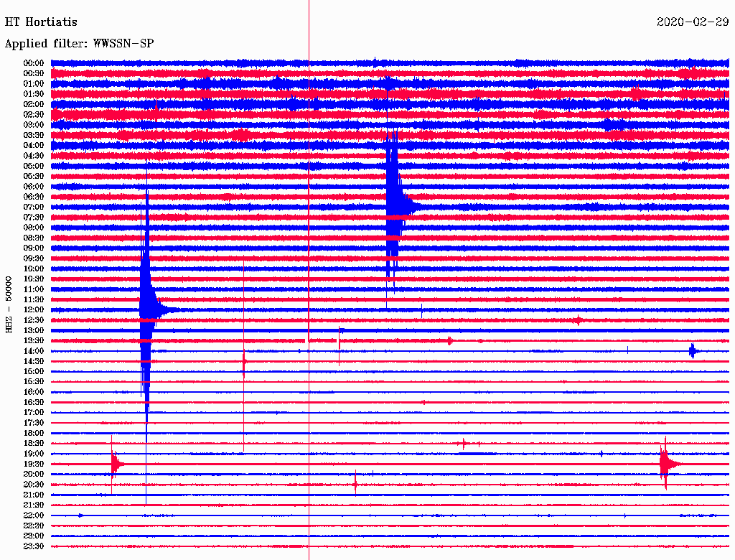Image resolution: width=735 pixels, height=560 pixels.
Task: Select the 00:00 time row label
Action: 34,63
